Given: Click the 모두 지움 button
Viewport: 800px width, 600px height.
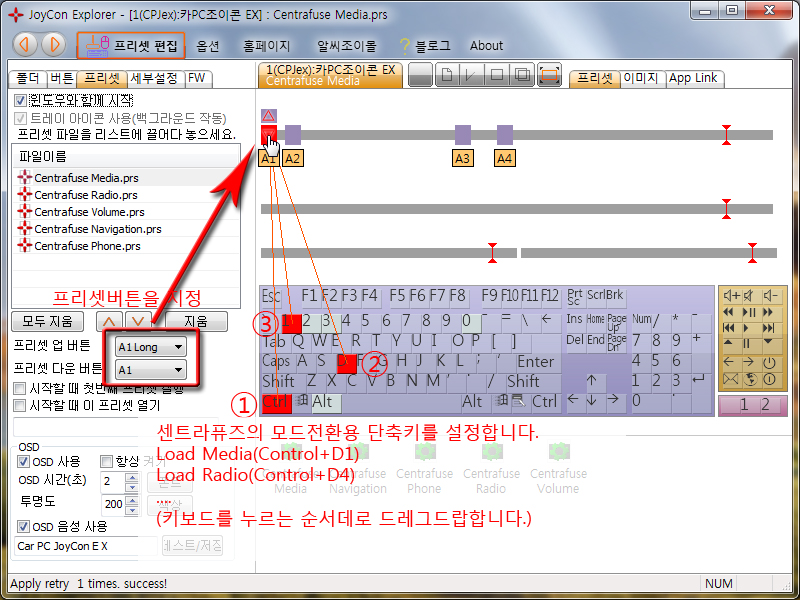Looking at the screenshot, I should coord(47,321).
